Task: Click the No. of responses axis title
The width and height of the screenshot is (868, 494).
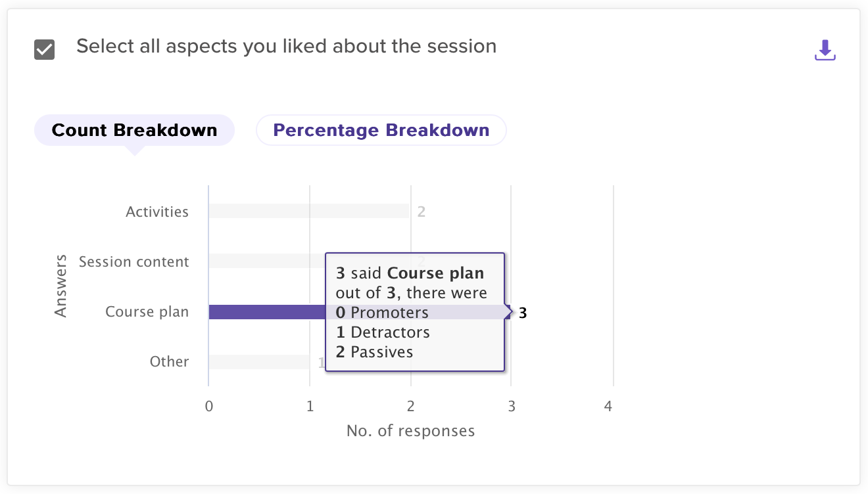Action: coord(410,431)
